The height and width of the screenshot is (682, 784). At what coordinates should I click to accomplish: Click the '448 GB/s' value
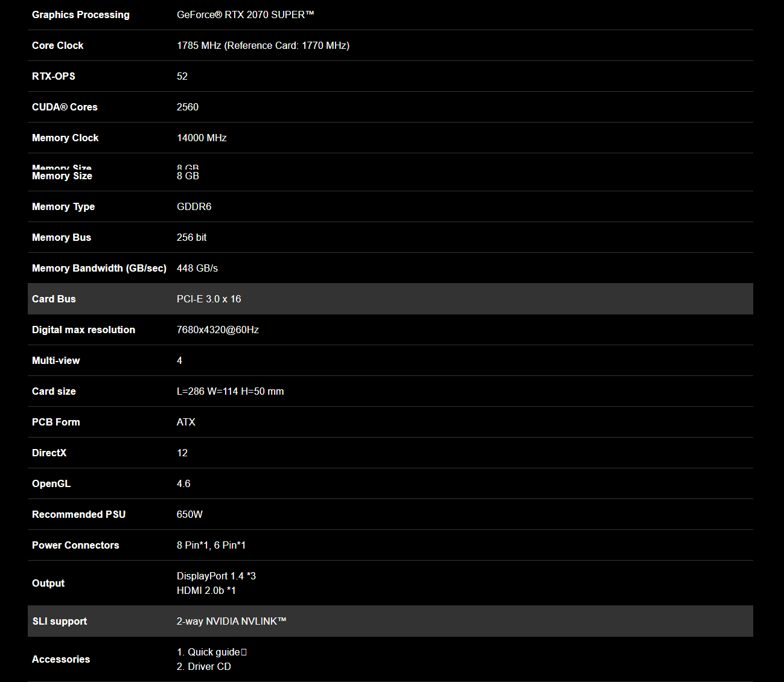point(197,268)
